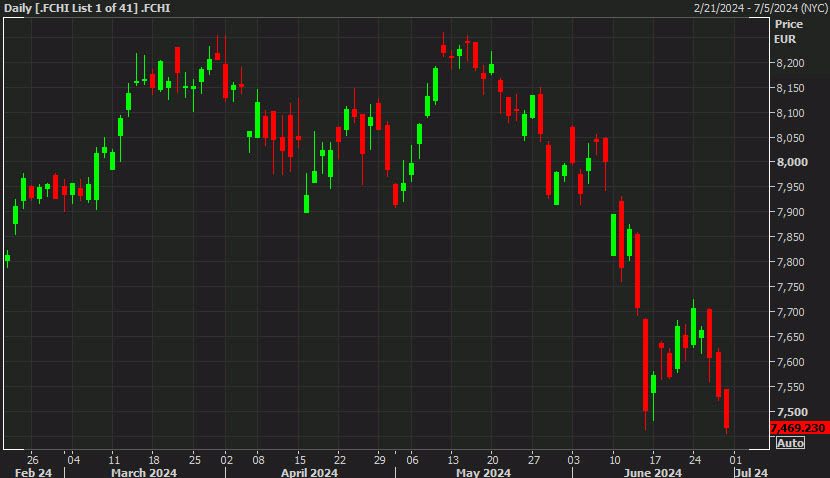Viewport: 830px width, 478px height.
Task: Click the date tick 15 in April
Action: [x=300, y=460]
